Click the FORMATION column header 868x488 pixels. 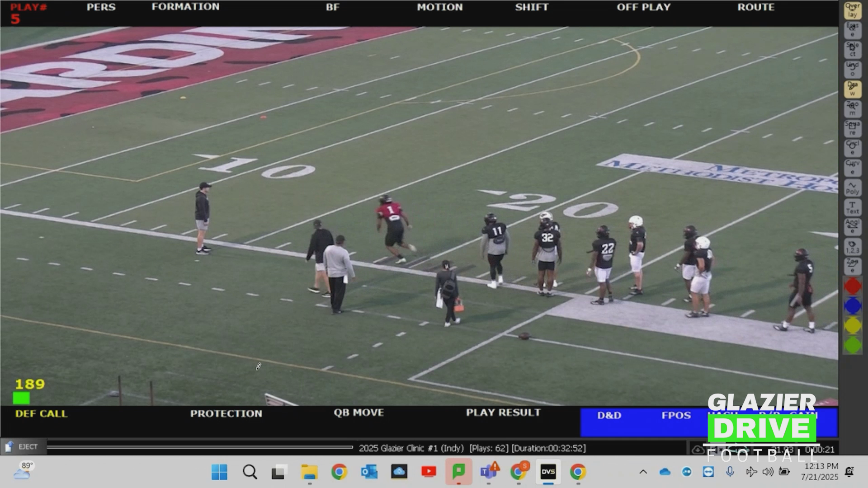(x=185, y=7)
